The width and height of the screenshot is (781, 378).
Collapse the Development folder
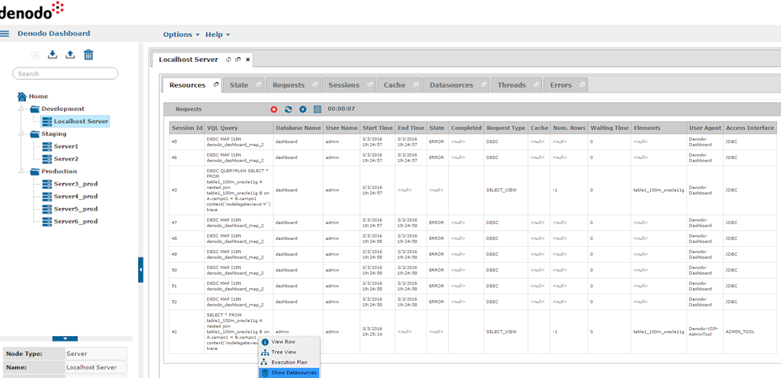[x=22, y=109]
